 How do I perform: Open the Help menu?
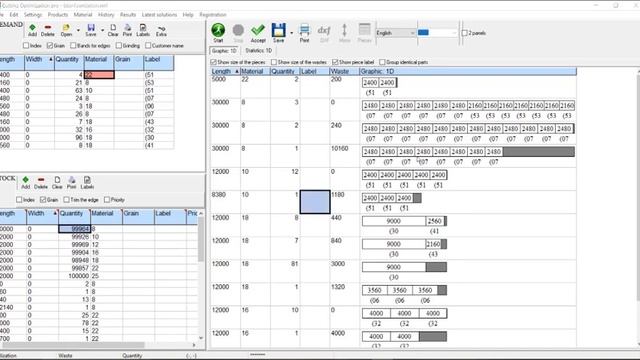(188, 15)
